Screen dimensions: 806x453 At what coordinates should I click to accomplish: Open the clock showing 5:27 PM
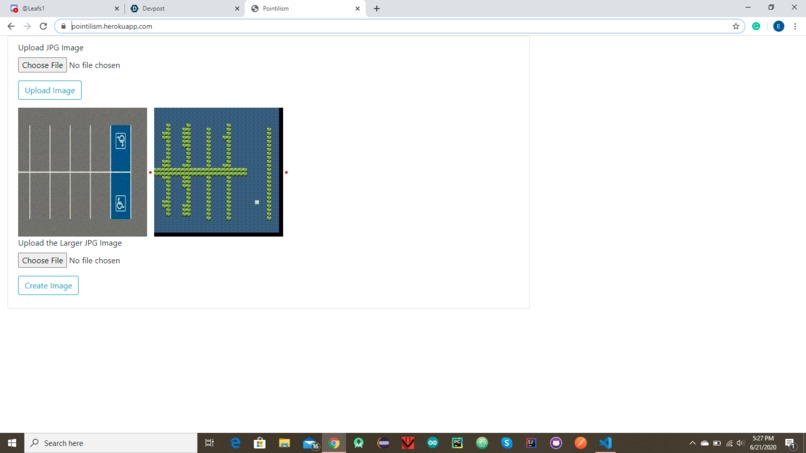pyautogui.click(x=763, y=443)
